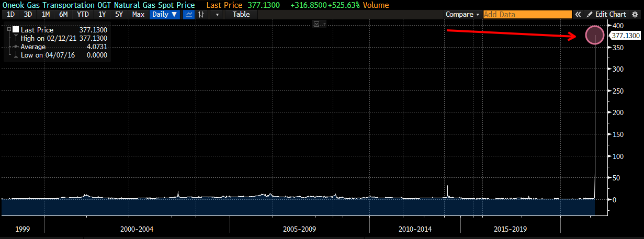The height and width of the screenshot is (239, 644).
Task: Select the 1D time range
Action: (x=10, y=15)
